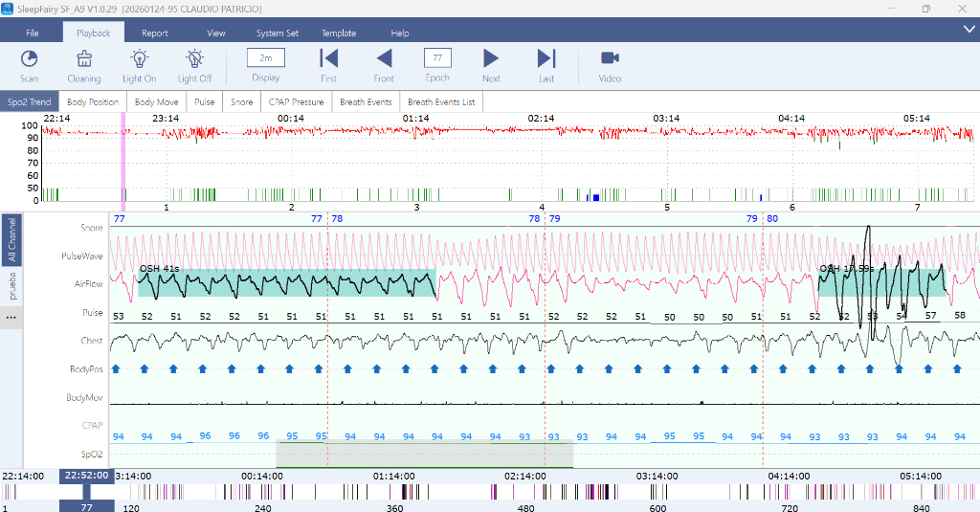This screenshot has width=980, height=512.
Task: Open the 2m Display duration selector
Action: [x=265, y=58]
